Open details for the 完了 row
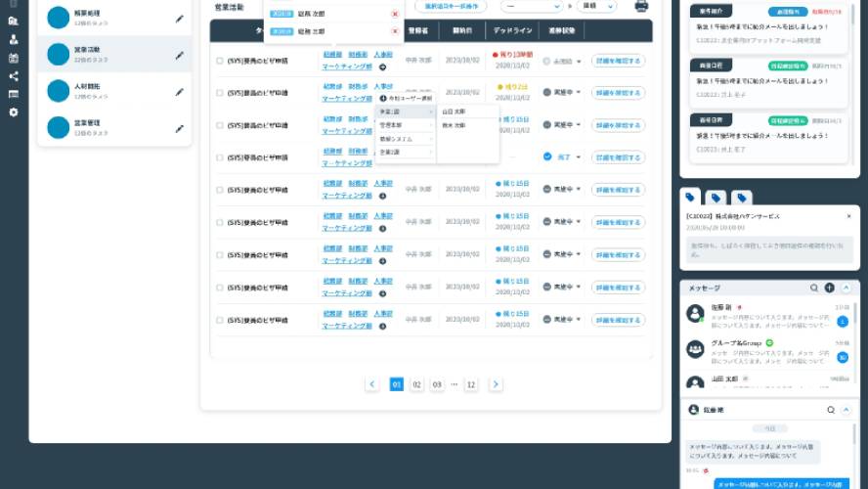The width and height of the screenshot is (868, 489). click(619, 157)
